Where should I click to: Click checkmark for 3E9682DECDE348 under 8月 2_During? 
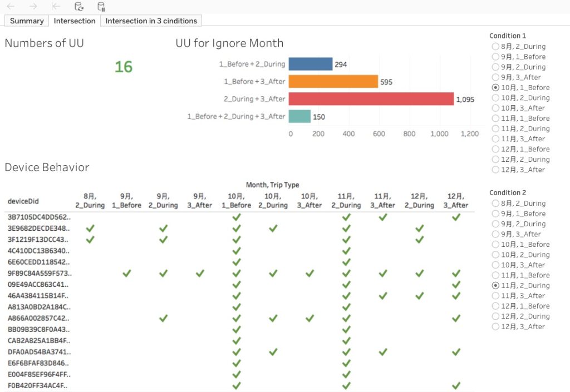(90, 229)
